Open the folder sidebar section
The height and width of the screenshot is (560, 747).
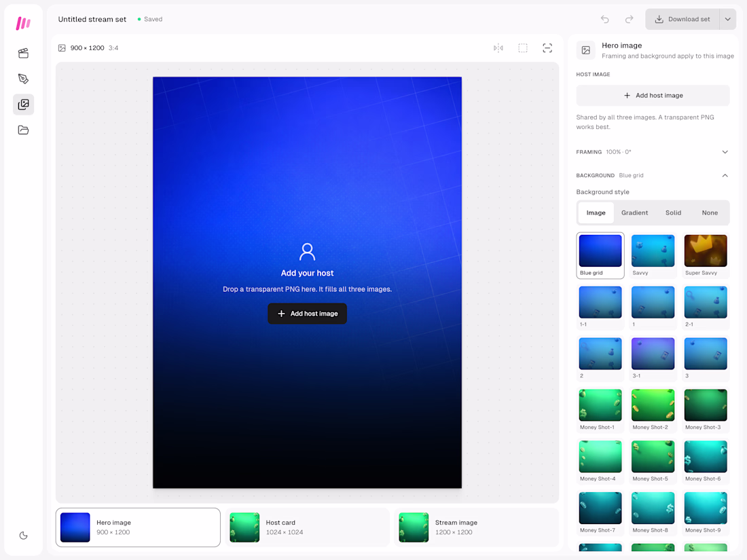[23, 130]
